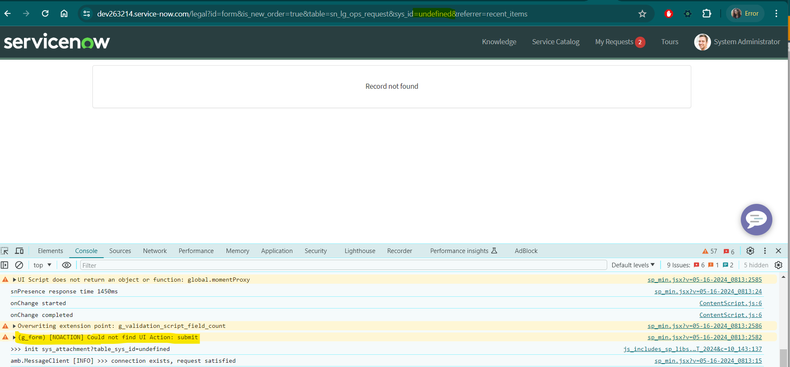Open source link sp_min.jsx 0813:15
This screenshot has height=367, width=790.
pyautogui.click(x=708, y=360)
